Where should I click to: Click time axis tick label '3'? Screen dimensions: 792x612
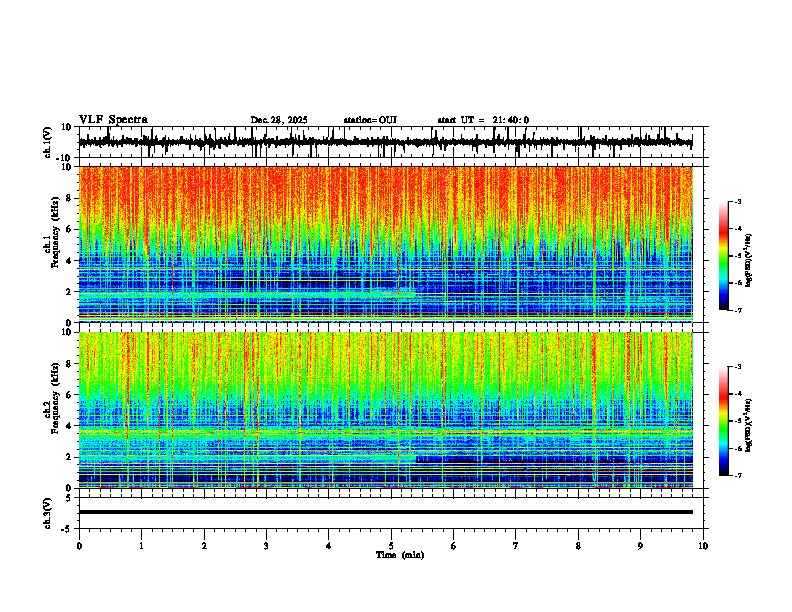(x=266, y=546)
